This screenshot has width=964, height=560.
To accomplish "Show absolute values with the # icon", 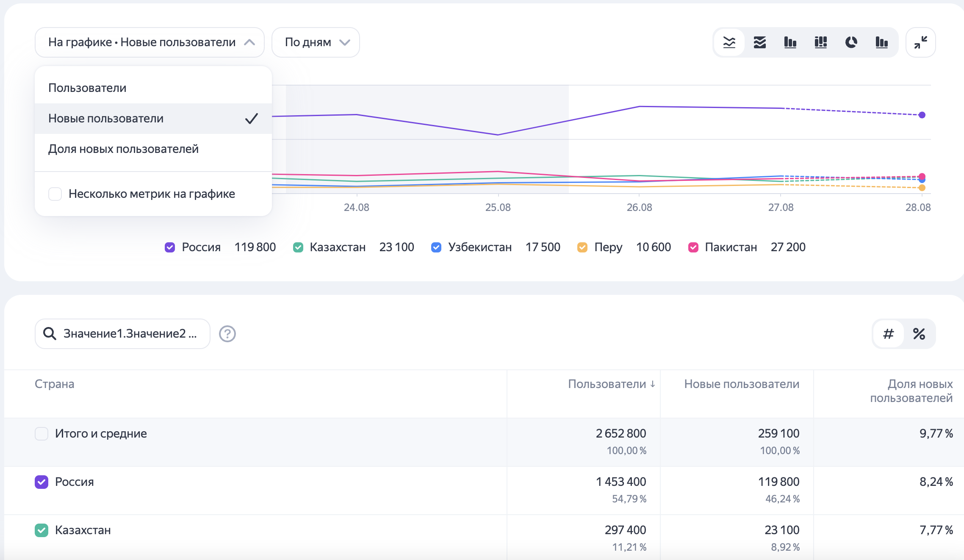I will pos(888,334).
